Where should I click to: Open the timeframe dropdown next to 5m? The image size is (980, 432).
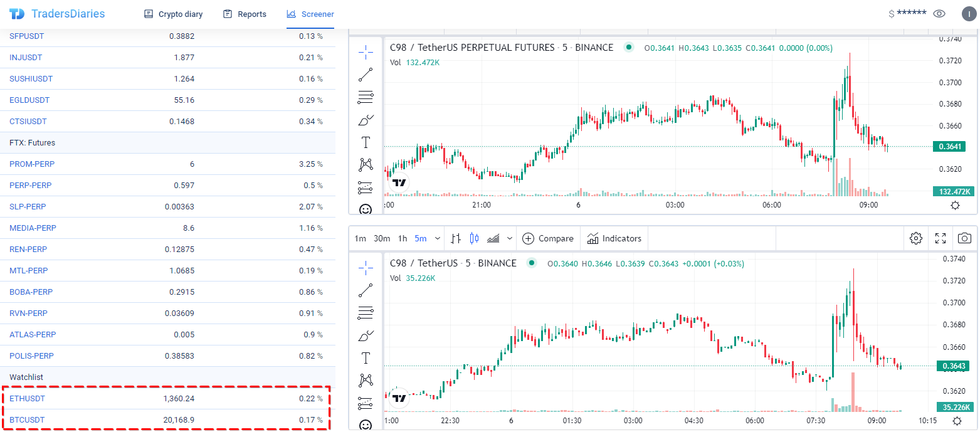click(x=437, y=238)
